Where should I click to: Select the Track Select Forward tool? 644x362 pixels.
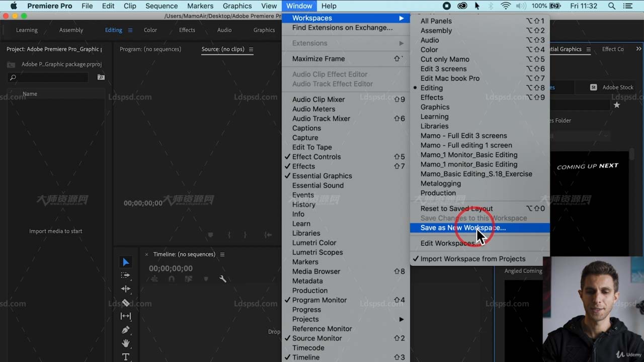[x=126, y=276]
